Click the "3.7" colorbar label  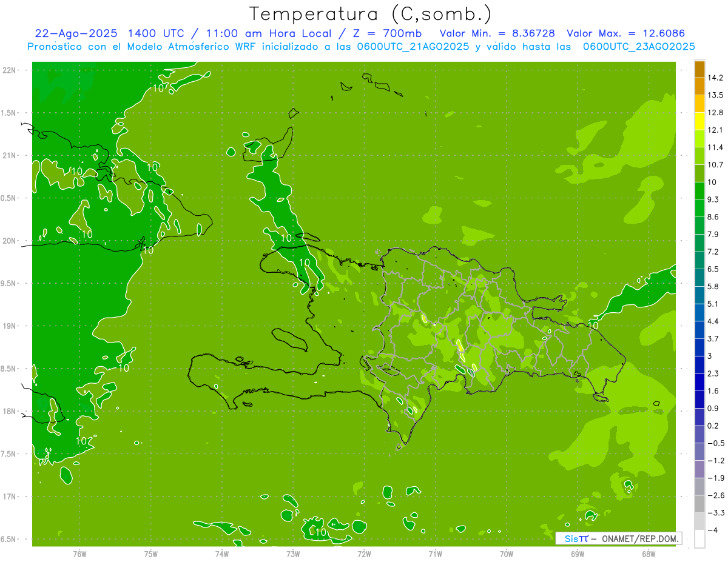coord(713,338)
